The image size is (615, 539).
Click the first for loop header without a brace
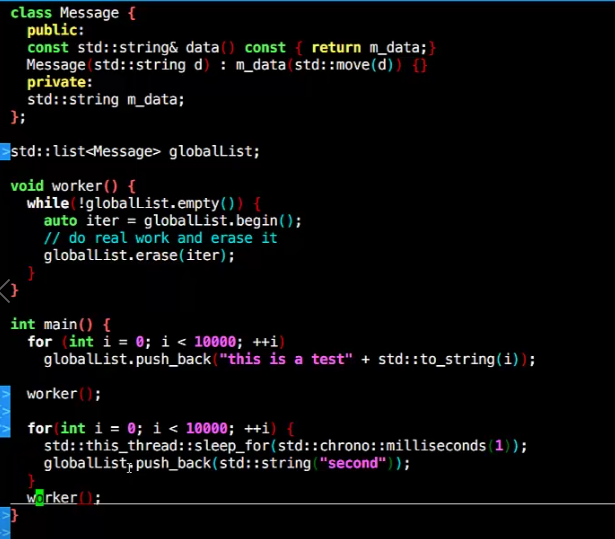click(x=156, y=342)
